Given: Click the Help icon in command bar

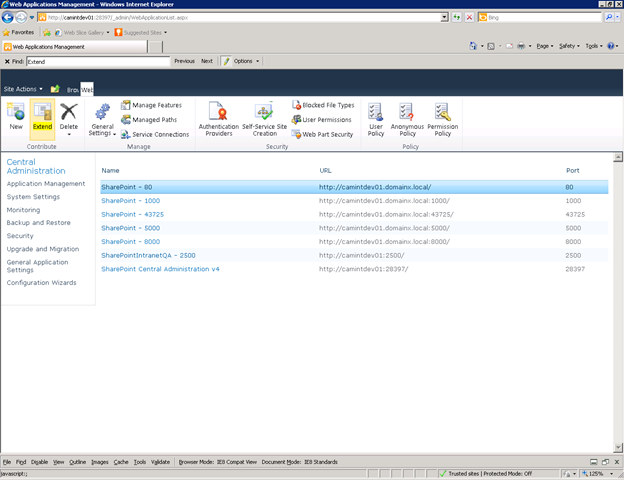Looking at the screenshot, I should coord(610,46).
